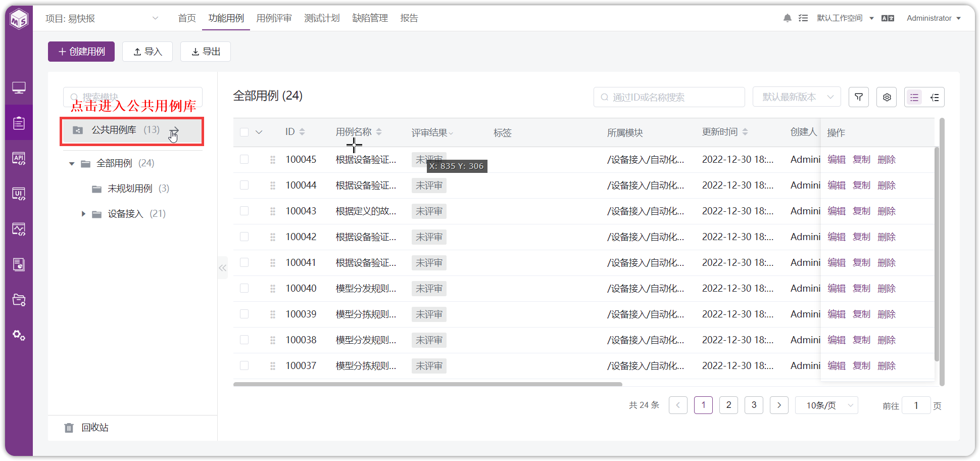Toggle the select-all checkbox in table header
Image resolution: width=980 pixels, height=461 pixels.
click(x=244, y=132)
